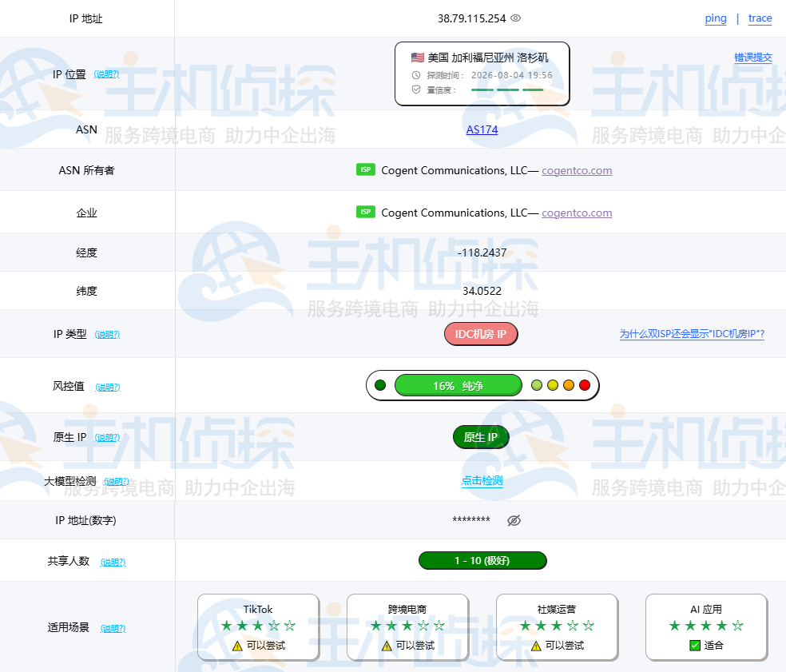Click the warning icon in 跨境电商 card

387,646
